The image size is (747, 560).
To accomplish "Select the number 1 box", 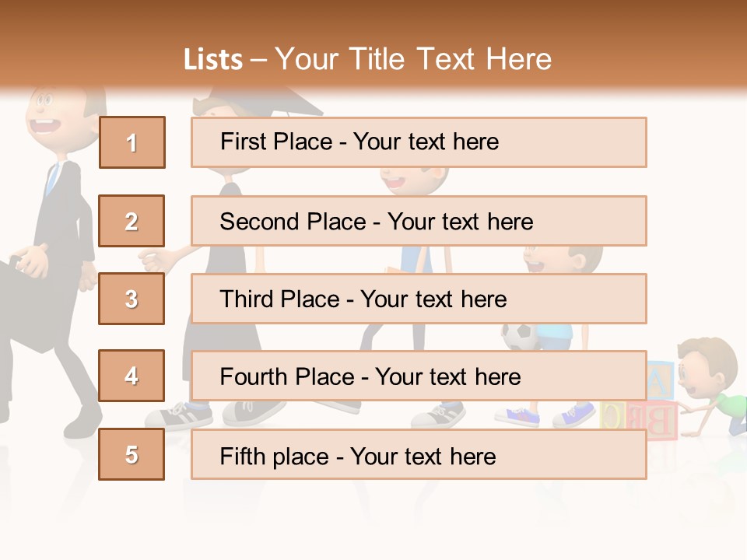I will [x=132, y=142].
